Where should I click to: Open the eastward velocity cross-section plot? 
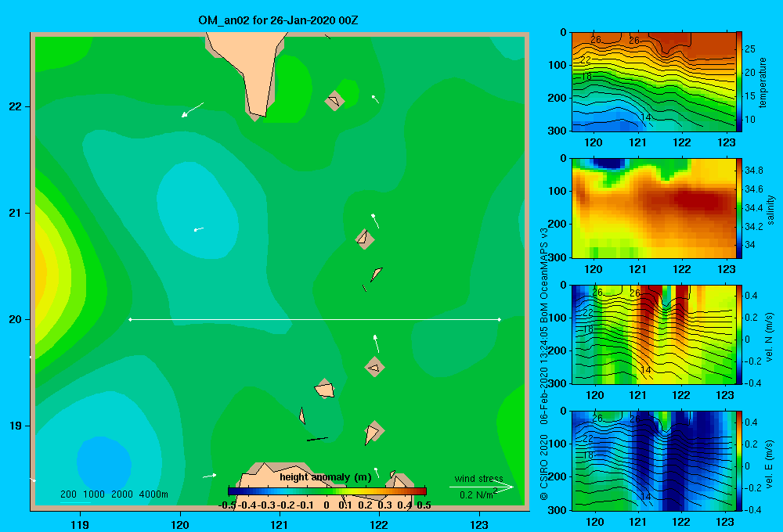[654, 461]
